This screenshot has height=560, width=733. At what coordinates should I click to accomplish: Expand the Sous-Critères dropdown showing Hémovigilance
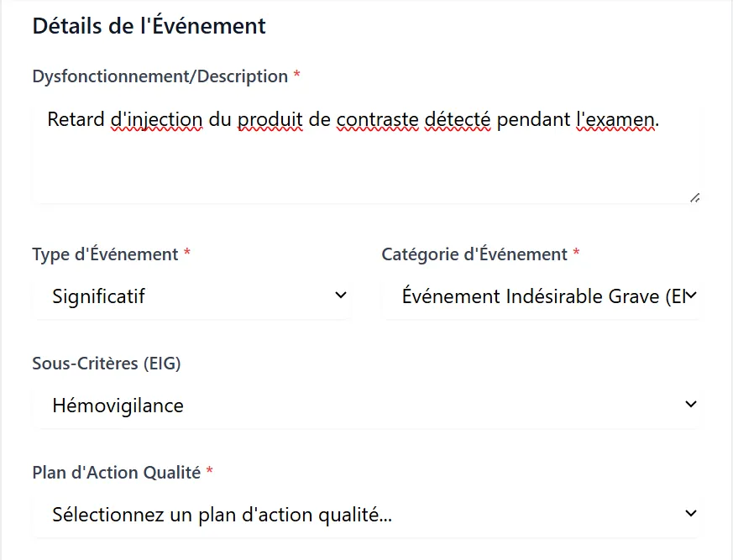tap(366, 406)
